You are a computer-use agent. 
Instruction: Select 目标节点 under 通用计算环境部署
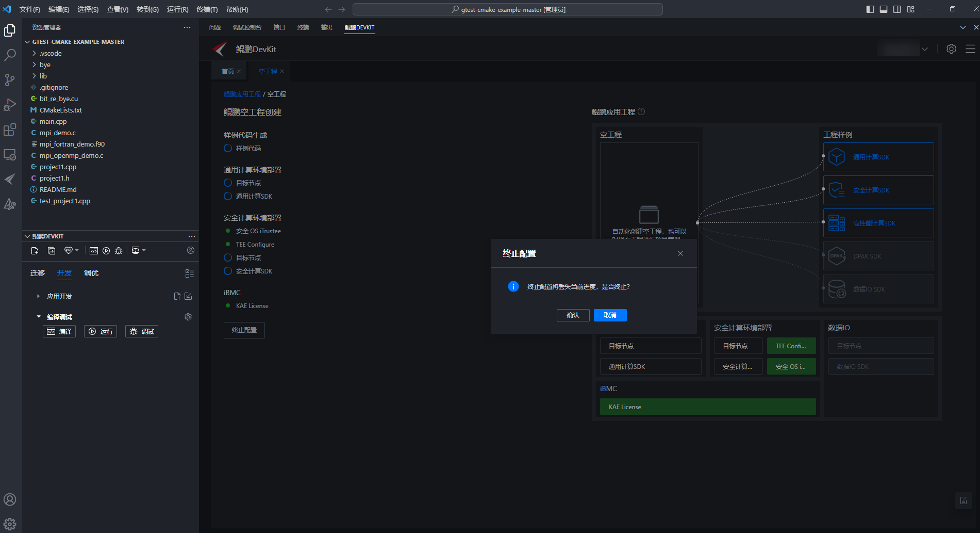pos(228,183)
